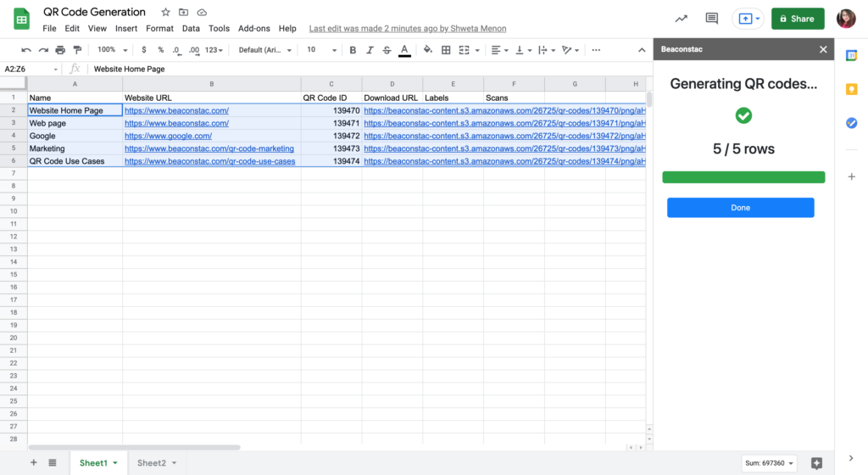The height and width of the screenshot is (475, 868).
Task: Click the Explore icon
Action: pyautogui.click(x=816, y=463)
